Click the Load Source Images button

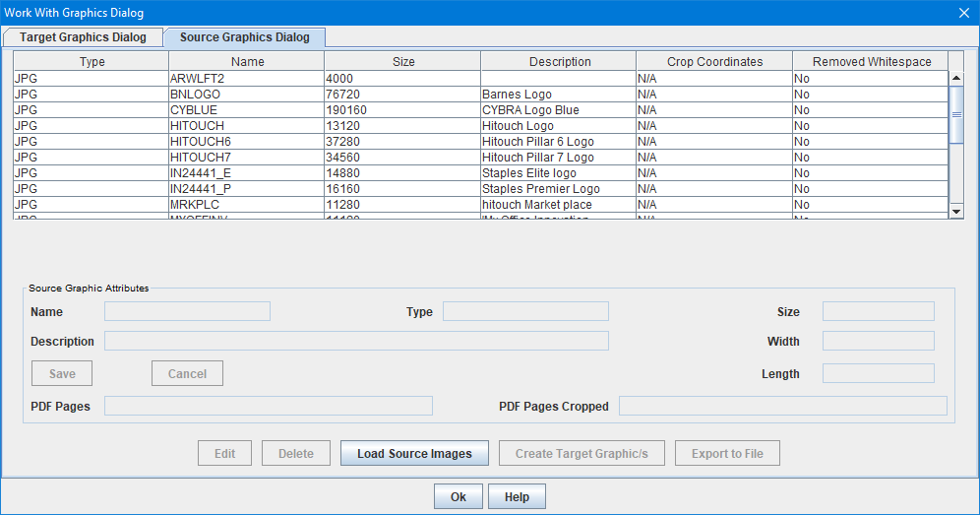414,453
